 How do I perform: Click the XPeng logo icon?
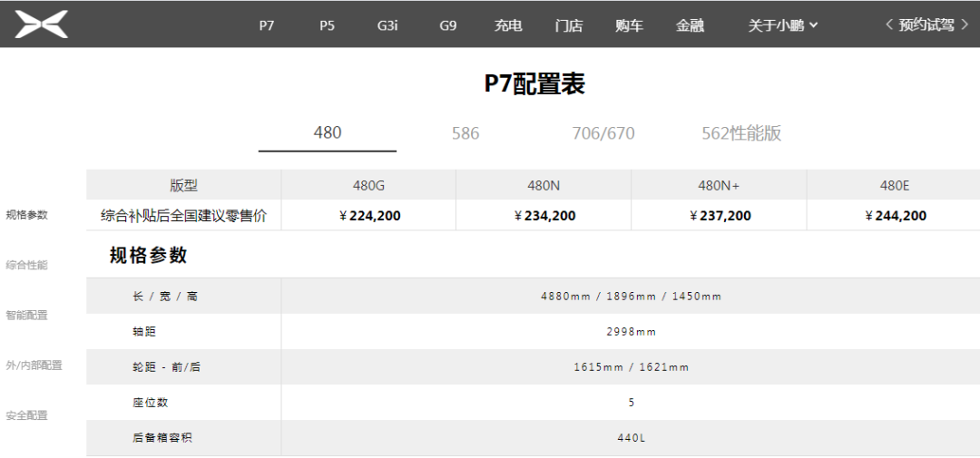coord(42,24)
